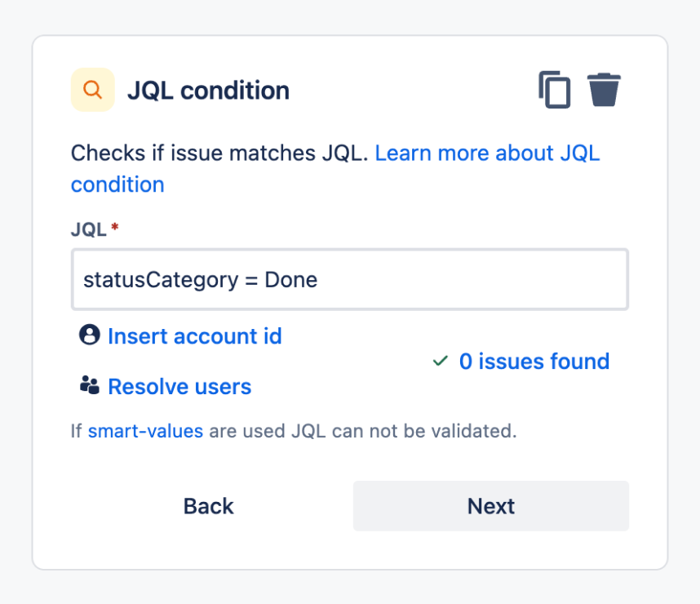Click the orange magnifying glass condition icon
Screen dimensions: 700x604
coord(93,90)
